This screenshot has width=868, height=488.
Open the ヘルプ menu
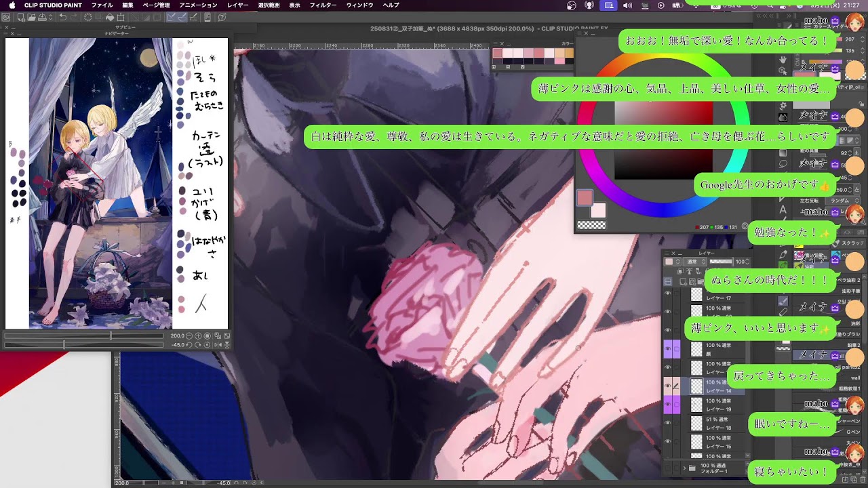tap(391, 5)
